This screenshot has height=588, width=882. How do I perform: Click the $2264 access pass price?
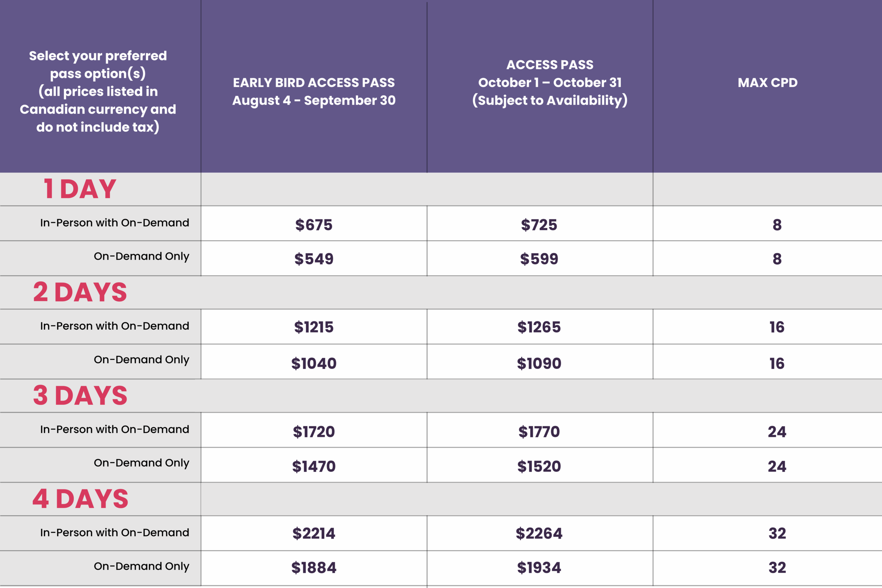[x=539, y=533]
